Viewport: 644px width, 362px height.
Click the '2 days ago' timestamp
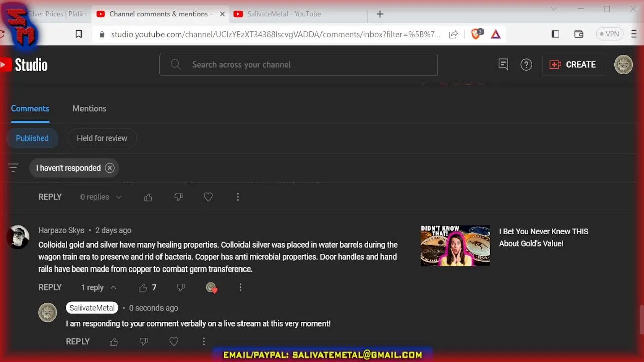coord(113,230)
